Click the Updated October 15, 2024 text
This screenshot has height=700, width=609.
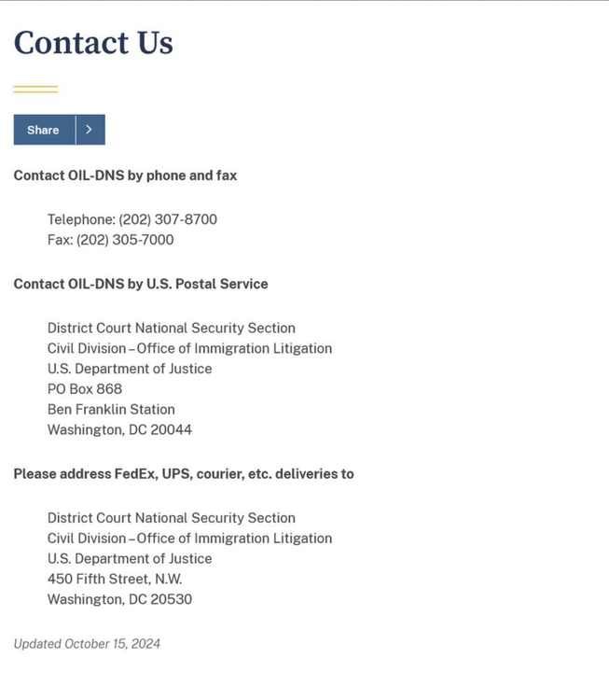87,644
